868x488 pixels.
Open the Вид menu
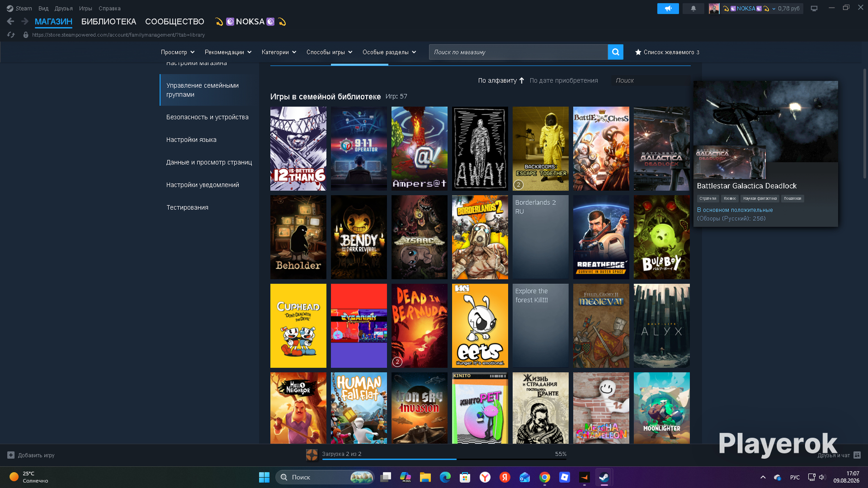pyautogui.click(x=43, y=8)
